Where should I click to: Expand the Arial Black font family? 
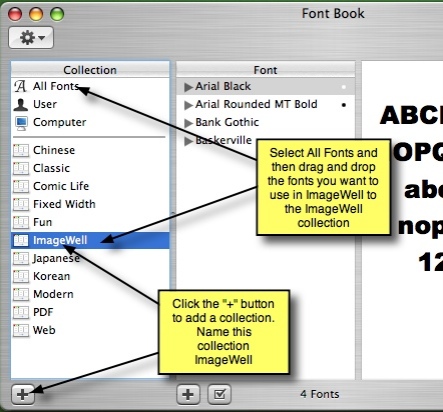pos(188,87)
